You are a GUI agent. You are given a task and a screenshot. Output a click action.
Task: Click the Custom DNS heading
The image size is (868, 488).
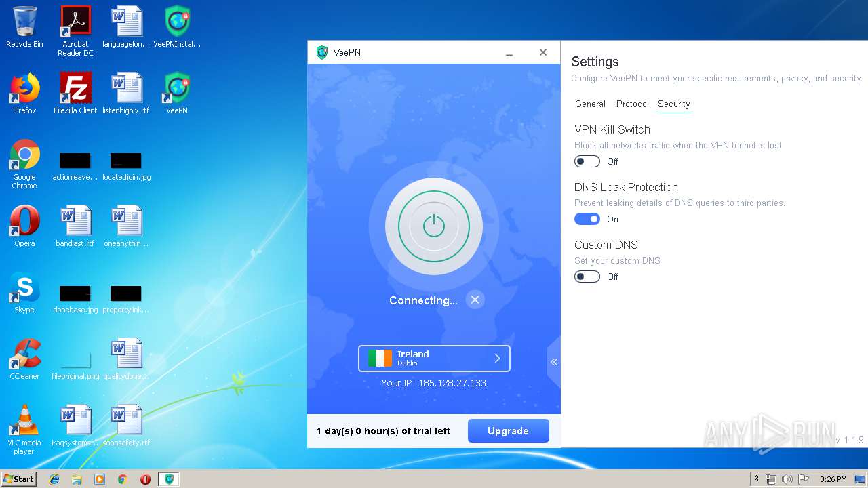606,245
